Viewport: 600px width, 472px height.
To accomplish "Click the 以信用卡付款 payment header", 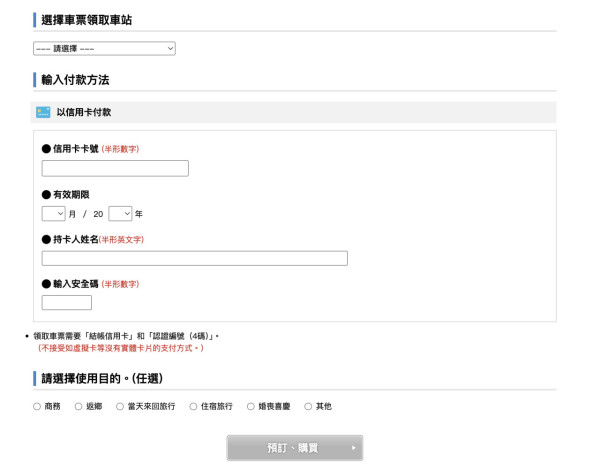I will coord(84,112).
